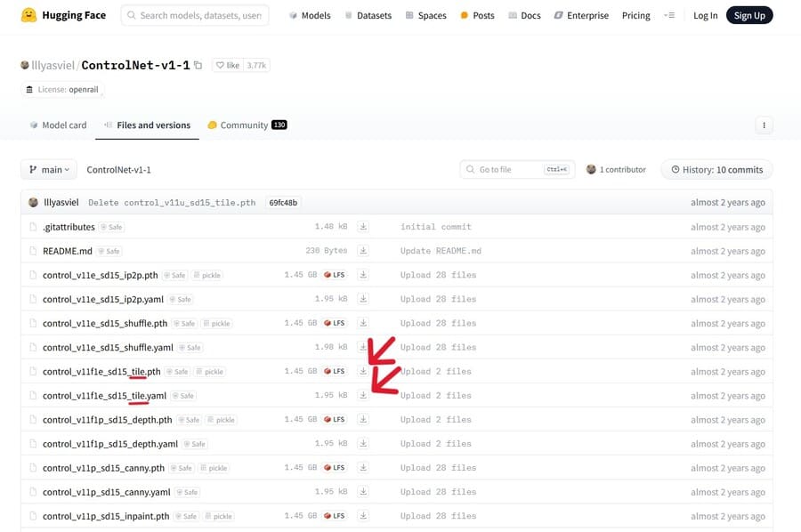This screenshot has width=801, height=532.
Task: Click the 3.77k like count
Action: (256, 65)
